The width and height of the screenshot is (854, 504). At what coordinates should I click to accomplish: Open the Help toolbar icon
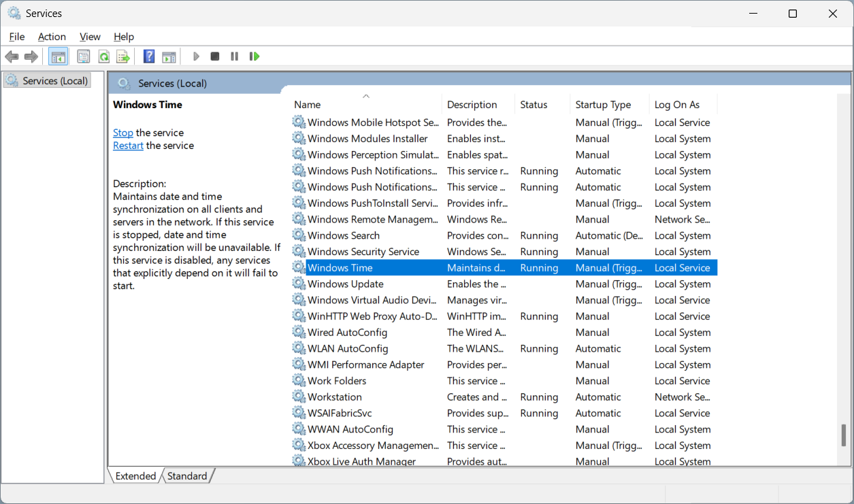click(149, 56)
